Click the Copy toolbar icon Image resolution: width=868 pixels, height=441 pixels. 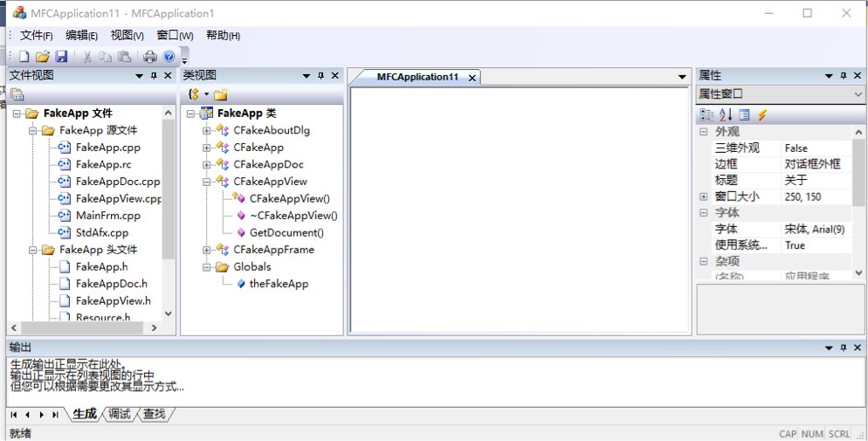(x=105, y=57)
